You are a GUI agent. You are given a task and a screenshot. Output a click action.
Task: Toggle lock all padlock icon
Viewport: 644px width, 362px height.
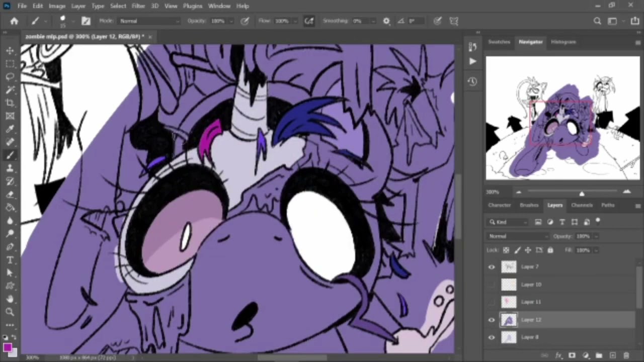pos(550,250)
